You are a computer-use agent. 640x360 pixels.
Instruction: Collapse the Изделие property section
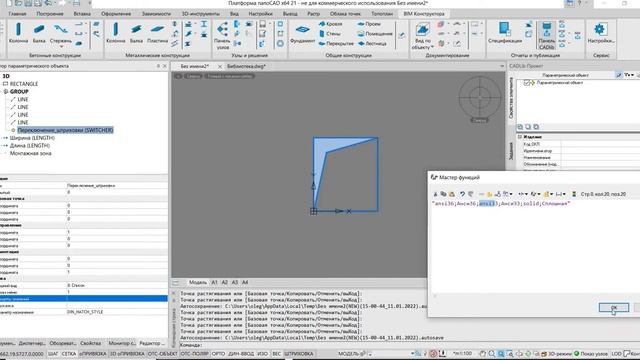[520, 137]
